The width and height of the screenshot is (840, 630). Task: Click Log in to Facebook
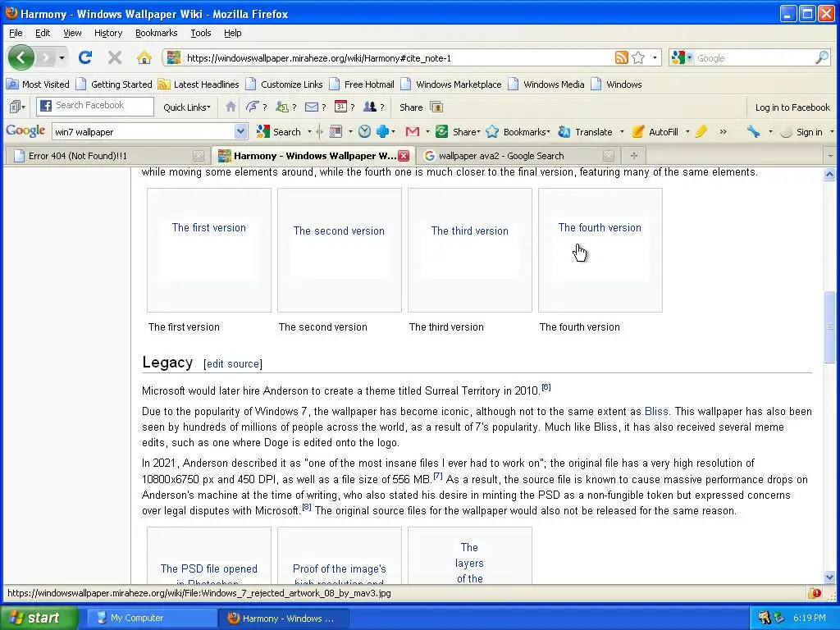[792, 107]
